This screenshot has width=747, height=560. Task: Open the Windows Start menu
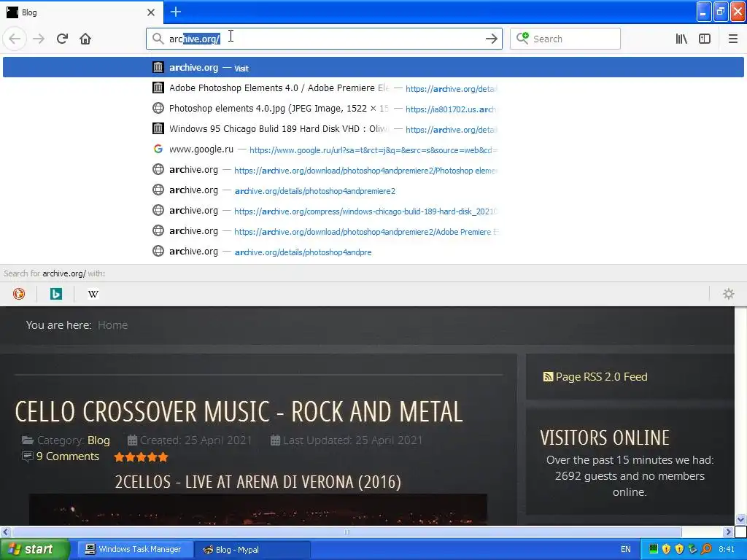[35, 549]
